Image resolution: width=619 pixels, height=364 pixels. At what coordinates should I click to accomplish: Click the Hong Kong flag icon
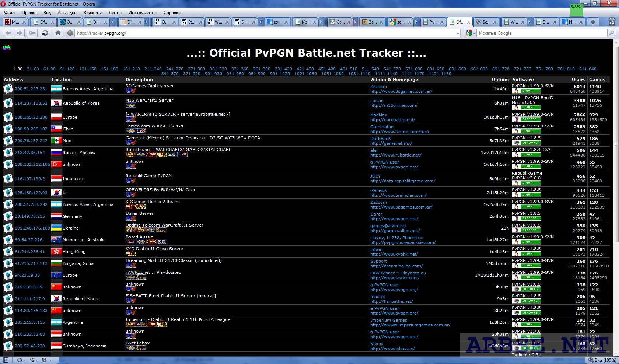(56, 252)
